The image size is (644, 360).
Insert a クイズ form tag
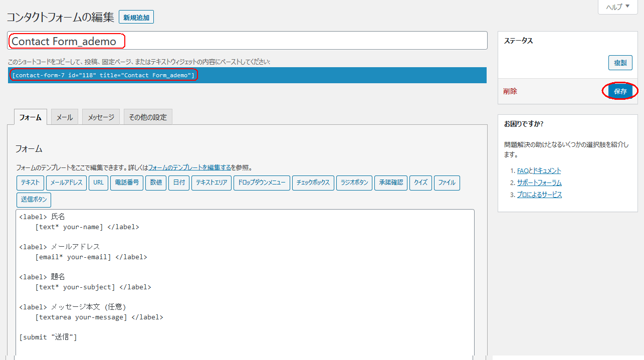point(420,183)
